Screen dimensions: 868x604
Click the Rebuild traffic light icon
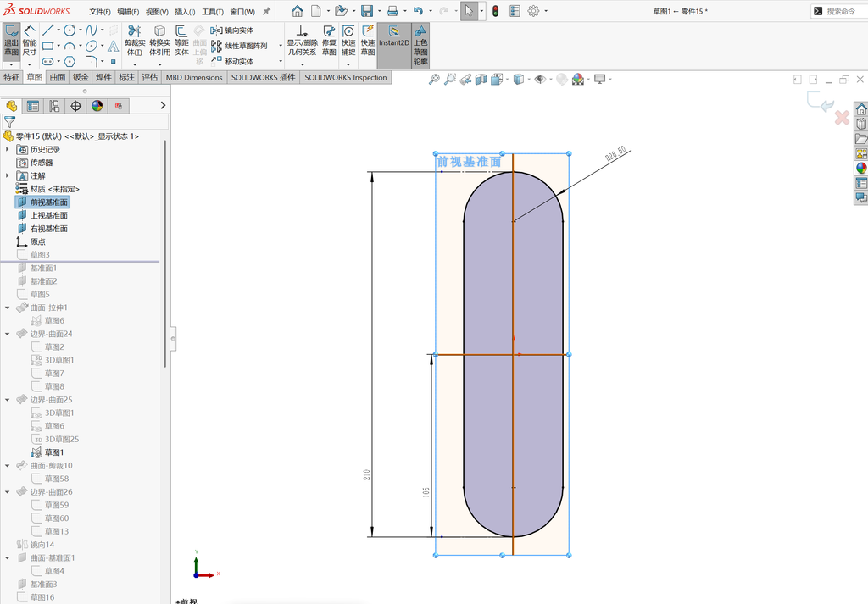tap(495, 11)
